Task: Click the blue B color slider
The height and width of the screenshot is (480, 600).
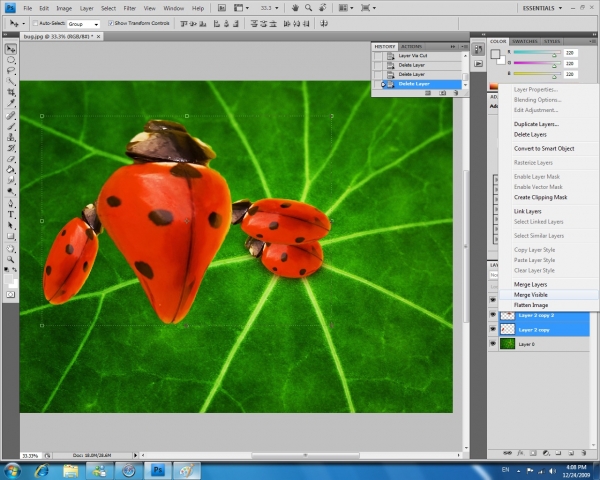Action: (x=537, y=73)
